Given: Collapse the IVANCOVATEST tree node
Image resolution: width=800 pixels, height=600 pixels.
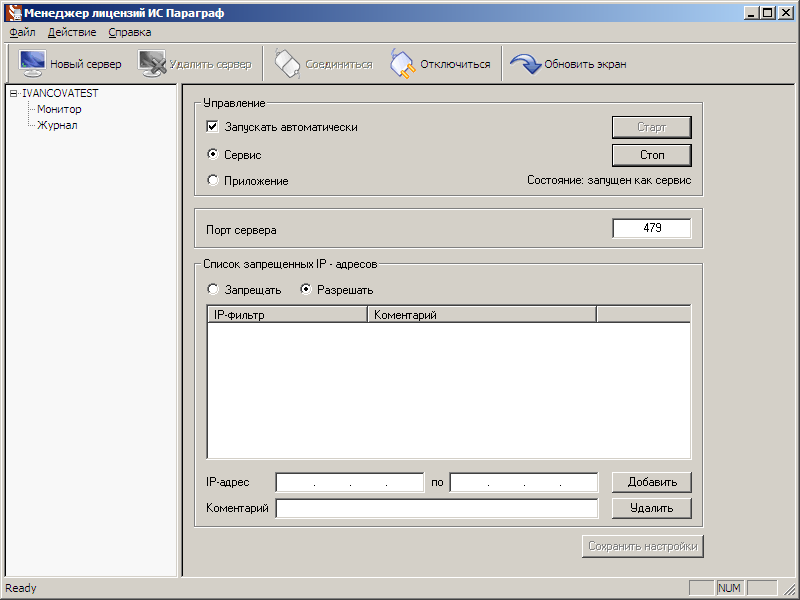Looking at the screenshot, I should 13,93.
